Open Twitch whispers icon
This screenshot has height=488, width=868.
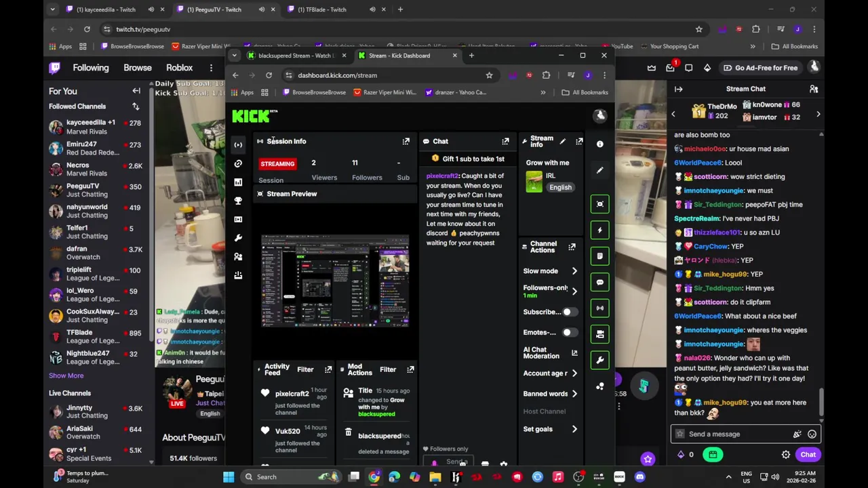pyautogui.click(x=688, y=68)
